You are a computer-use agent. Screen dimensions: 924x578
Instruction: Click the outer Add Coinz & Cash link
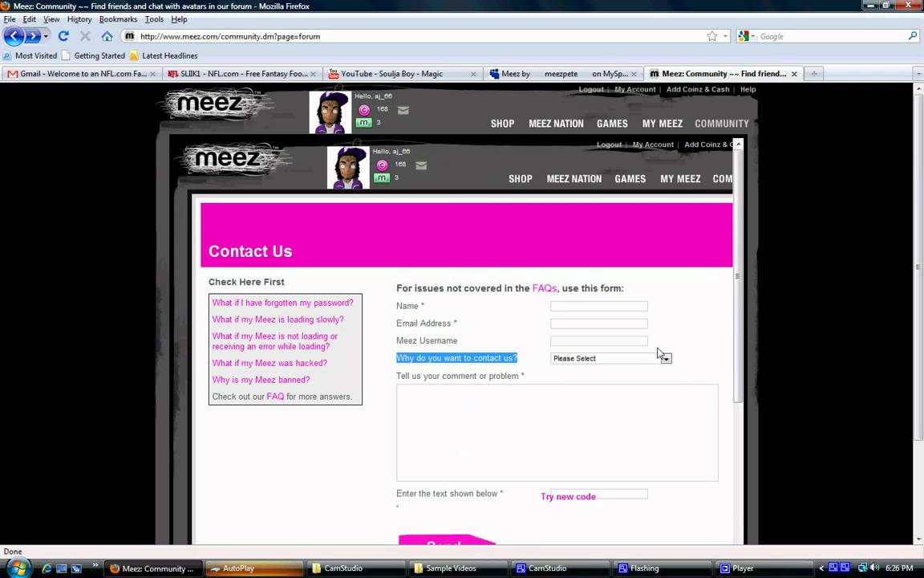click(698, 90)
